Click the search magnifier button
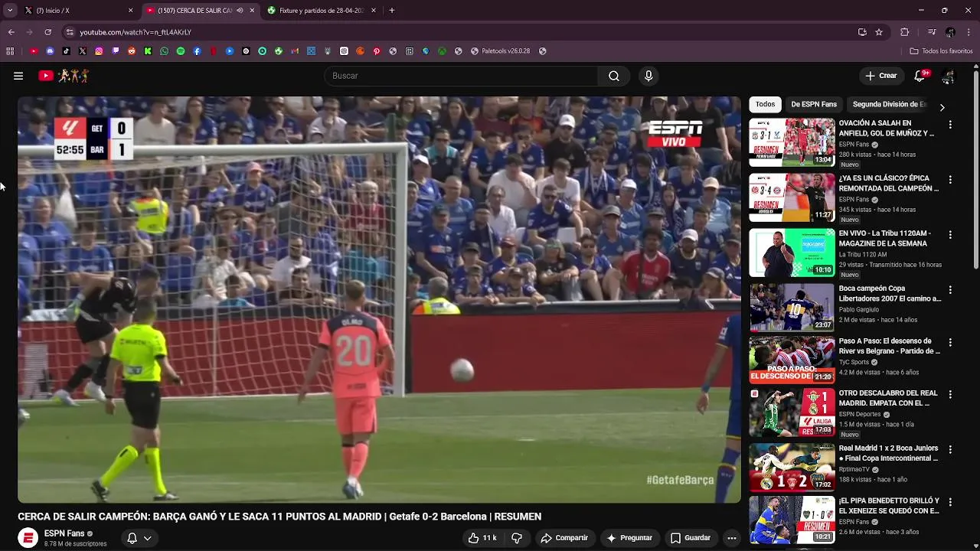Viewport: 980px width, 551px height. tap(614, 76)
